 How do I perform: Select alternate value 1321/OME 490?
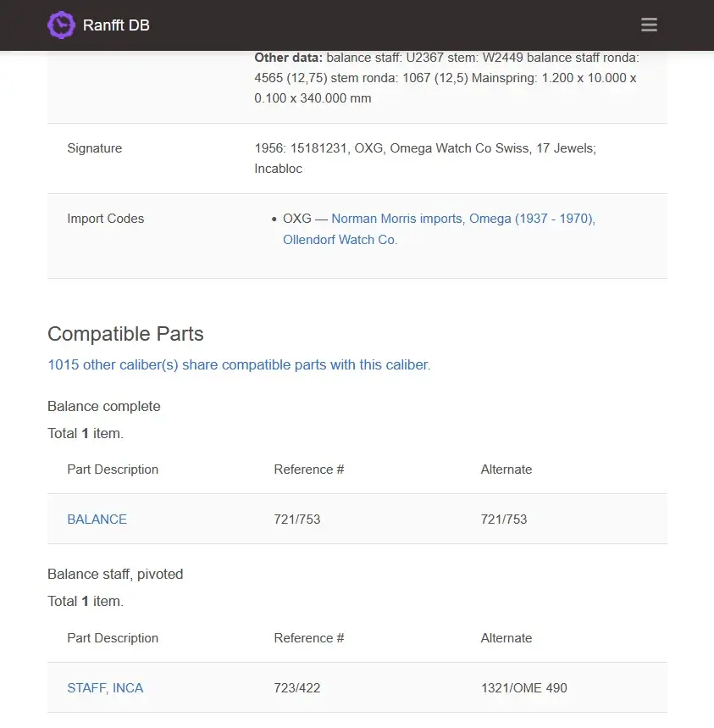pos(523,688)
